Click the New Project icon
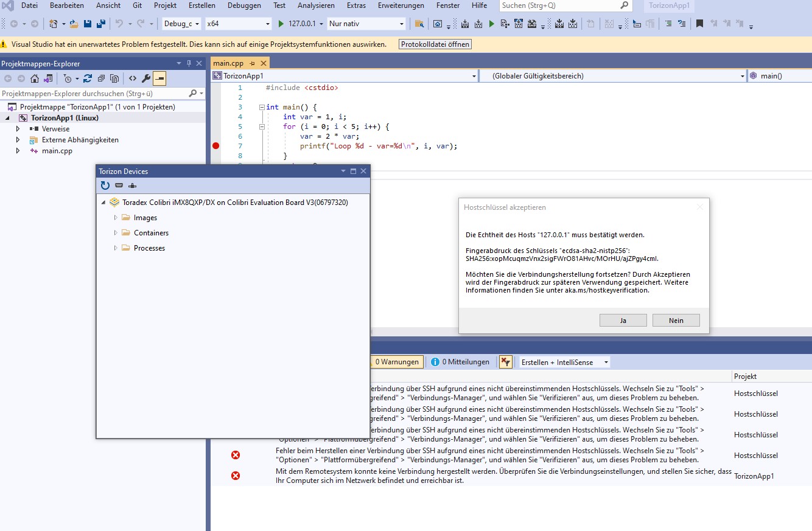The height and width of the screenshot is (531, 812). 54,24
